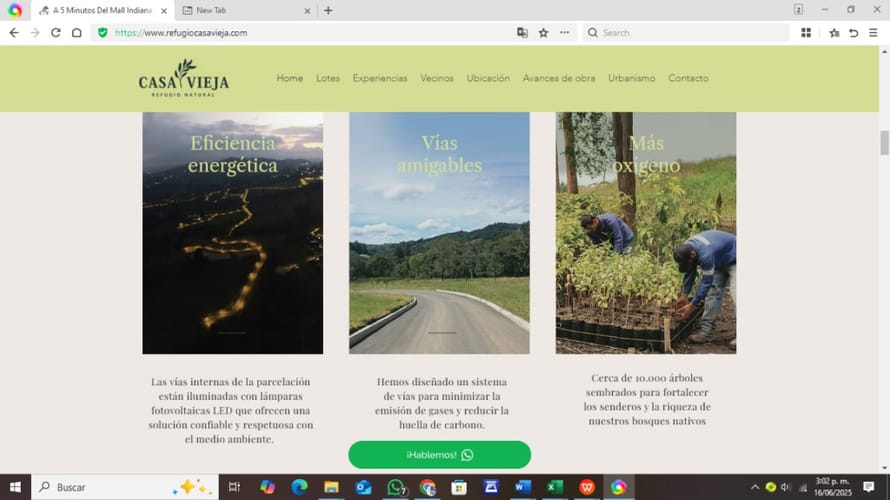
Task: Bookmark this page with the star
Action: click(x=543, y=33)
